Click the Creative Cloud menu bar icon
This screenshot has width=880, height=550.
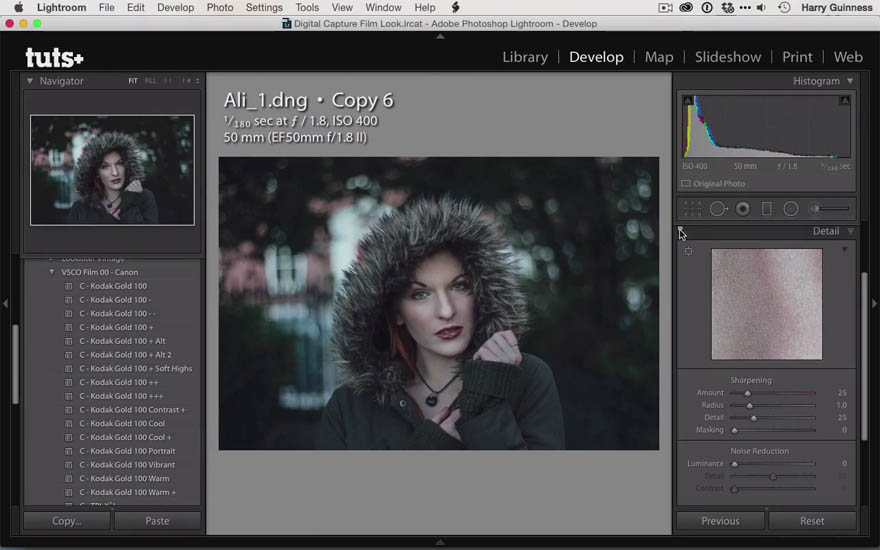(x=686, y=7)
